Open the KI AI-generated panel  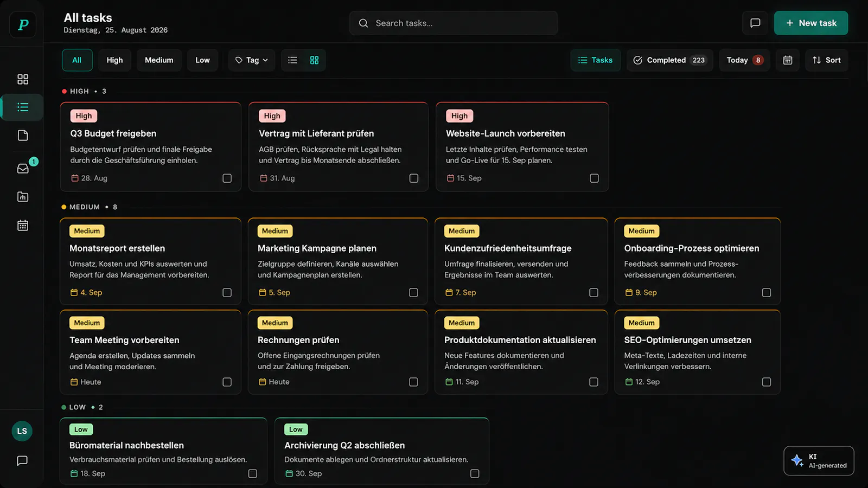click(819, 461)
